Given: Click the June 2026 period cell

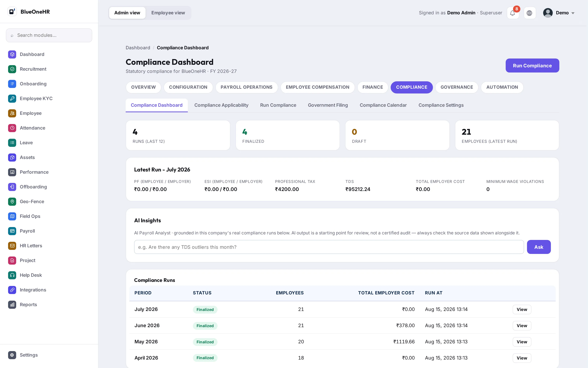Looking at the screenshot, I should click(147, 326).
